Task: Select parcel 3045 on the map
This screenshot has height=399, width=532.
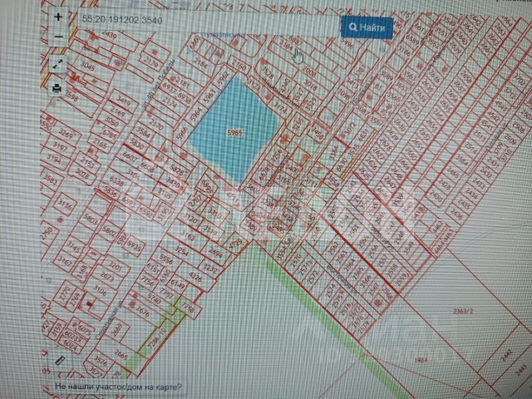Action: click(88, 66)
